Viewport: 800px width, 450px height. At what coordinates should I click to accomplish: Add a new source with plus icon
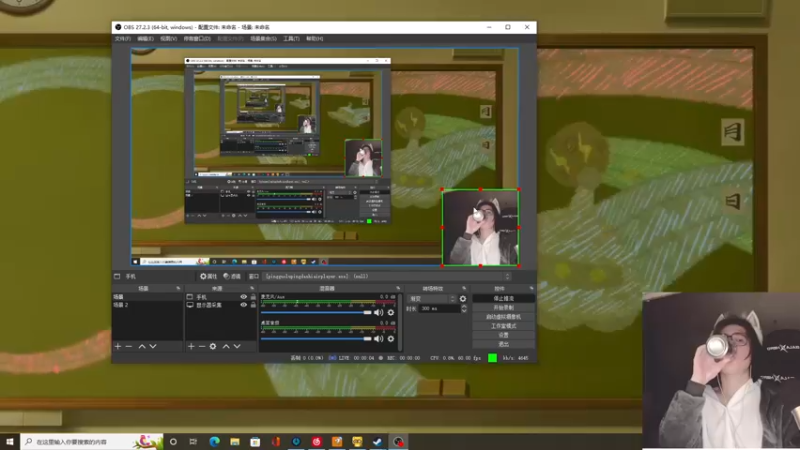point(191,346)
